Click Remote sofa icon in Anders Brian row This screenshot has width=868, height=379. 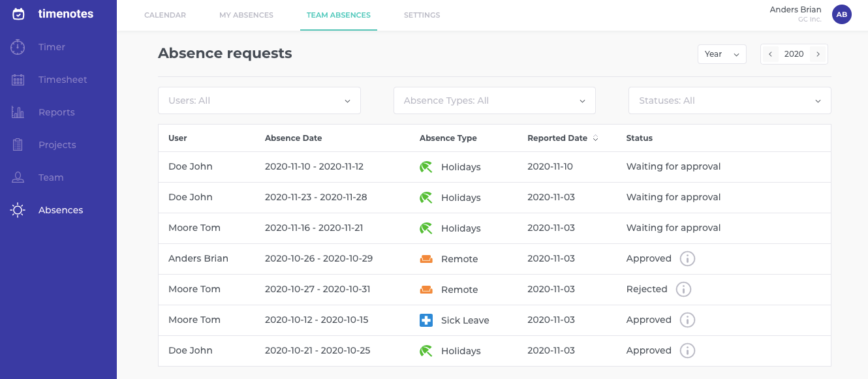(426, 259)
